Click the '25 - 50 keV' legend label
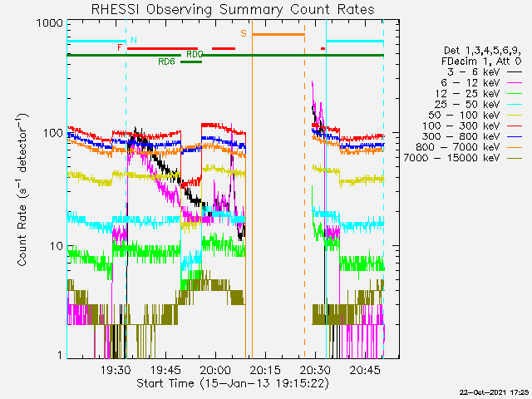The height and width of the screenshot is (399, 532). coord(467,104)
